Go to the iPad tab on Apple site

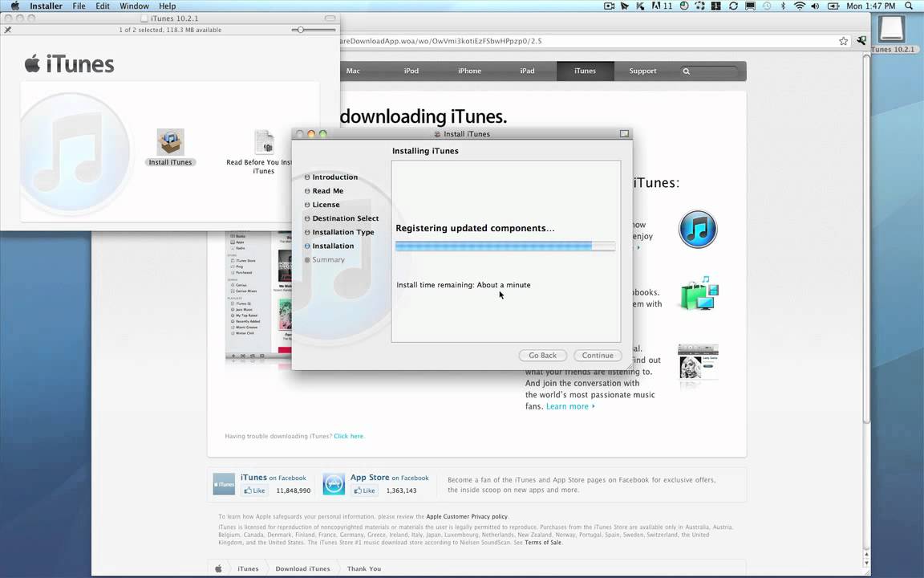[x=528, y=71]
